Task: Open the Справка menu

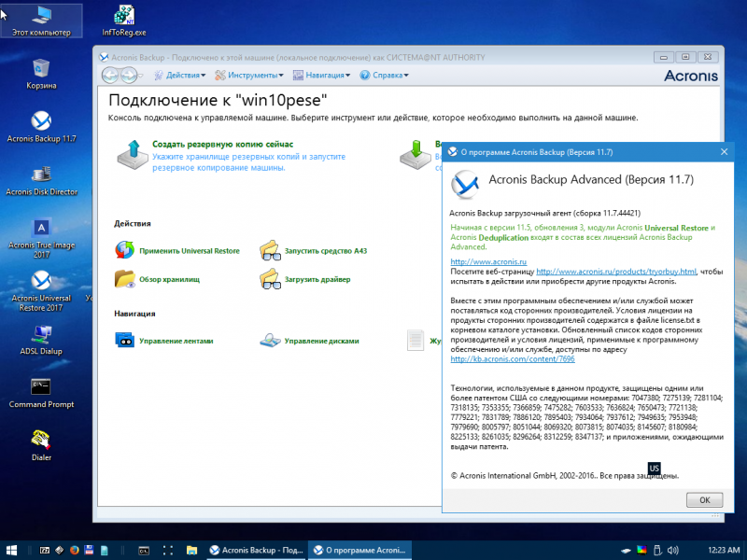Action: [384, 76]
